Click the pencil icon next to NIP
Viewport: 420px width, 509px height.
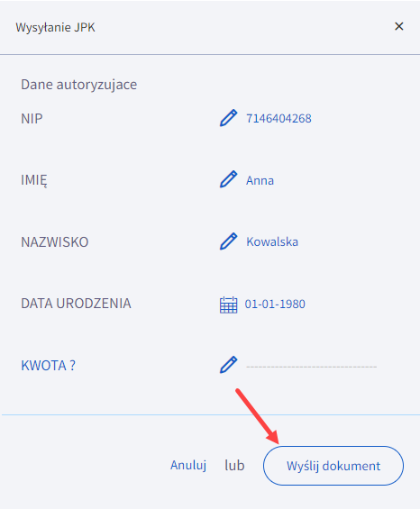tap(228, 118)
